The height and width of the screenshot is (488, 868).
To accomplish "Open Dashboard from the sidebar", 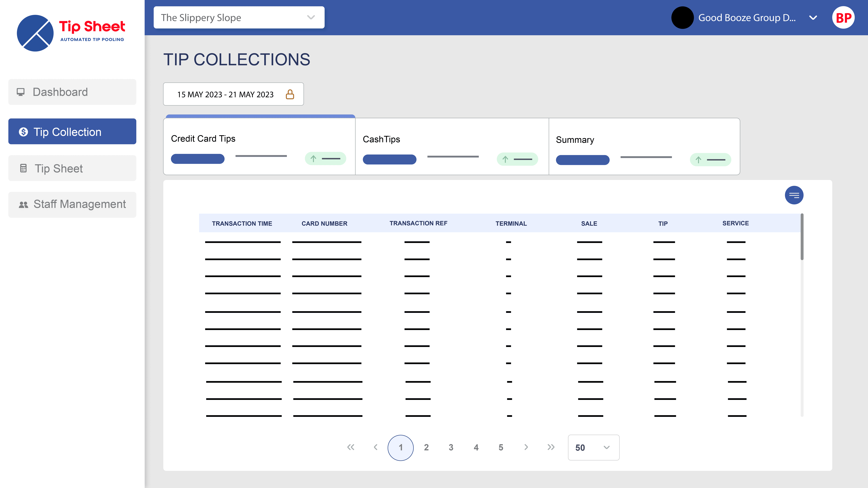I will [72, 92].
